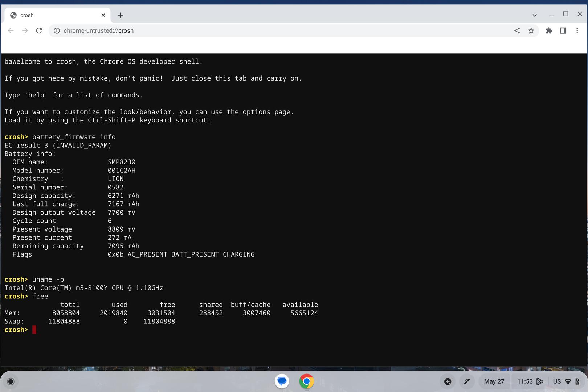The image size is (588, 392).
Task: Open Google Chrome from the shelf
Action: (306, 381)
